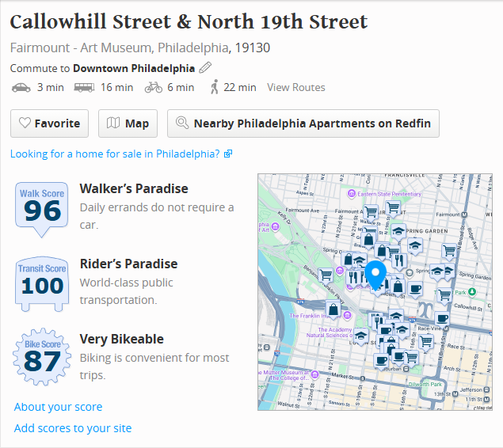Select The Franklin Institute museum marker
503x448 pixels.
tap(347, 316)
